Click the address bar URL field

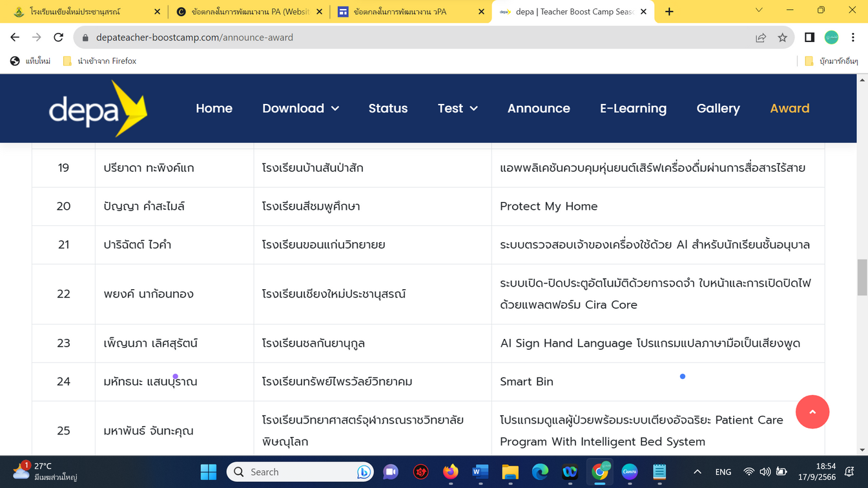tap(413, 37)
